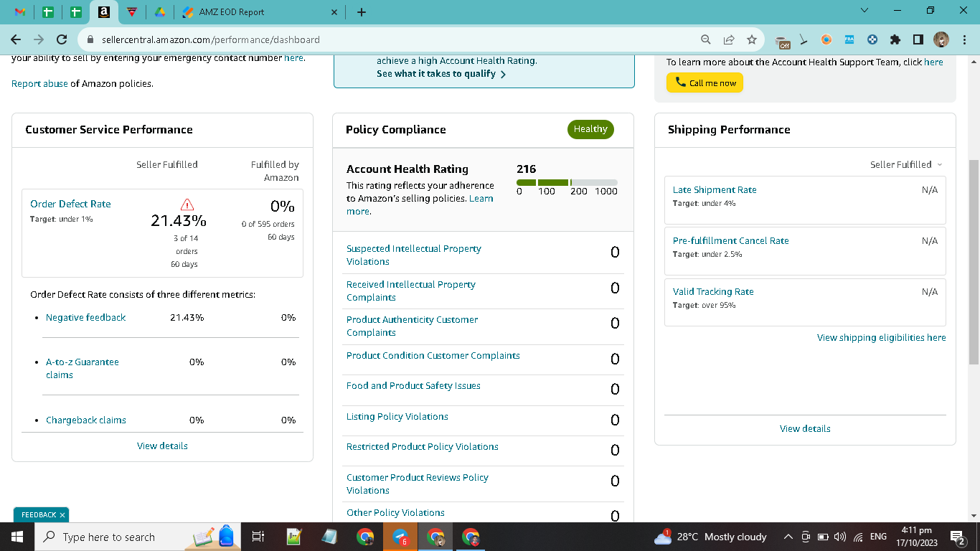This screenshot has width=980, height=551.
Task: Open the zoom magnifier in address bar
Action: click(706, 39)
